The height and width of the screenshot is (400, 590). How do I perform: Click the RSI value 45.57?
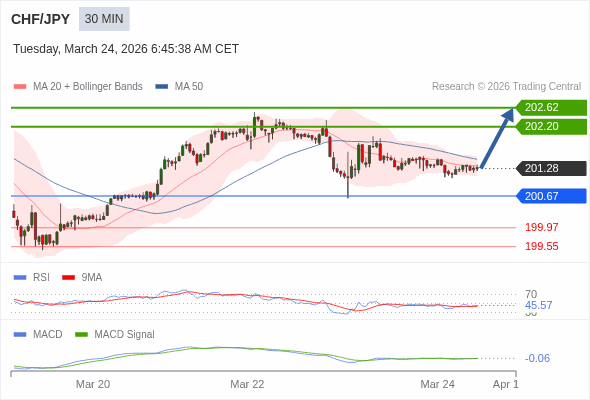[x=538, y=305]
